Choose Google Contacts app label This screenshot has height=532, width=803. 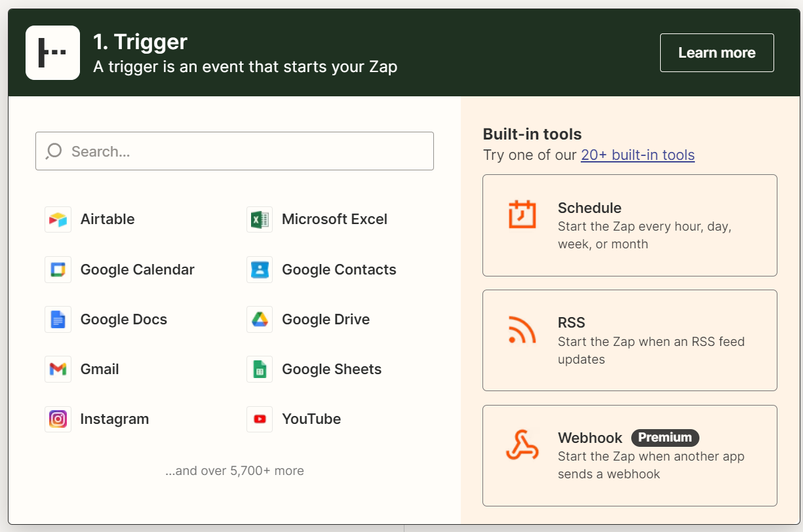(x=340, y=270)
